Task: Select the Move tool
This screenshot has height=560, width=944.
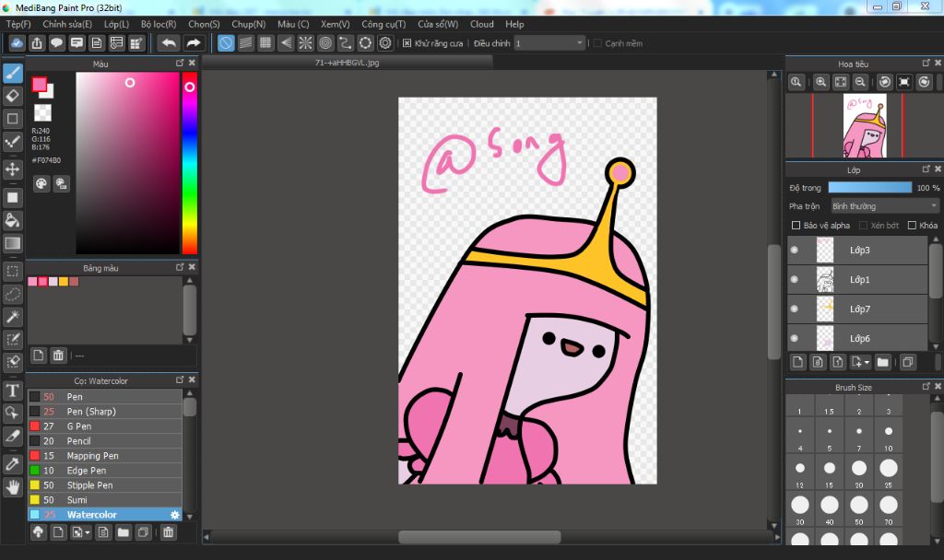Action: coord(13,169)
